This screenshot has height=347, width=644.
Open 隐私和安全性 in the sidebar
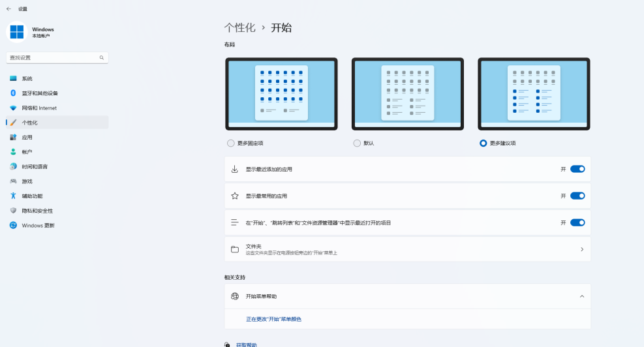click(x=57, y=211)
